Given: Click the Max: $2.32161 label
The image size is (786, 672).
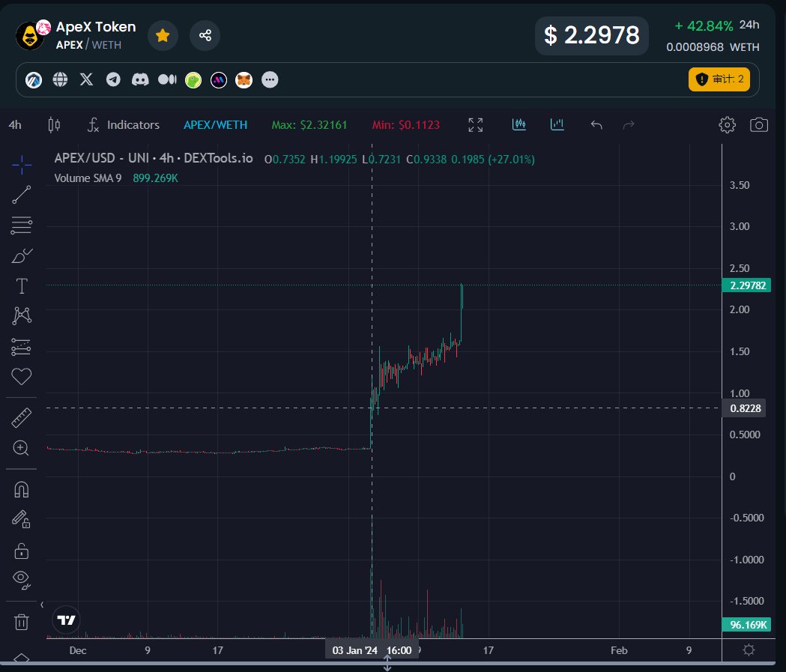Looking at the screenshot, I should [309, 125].
